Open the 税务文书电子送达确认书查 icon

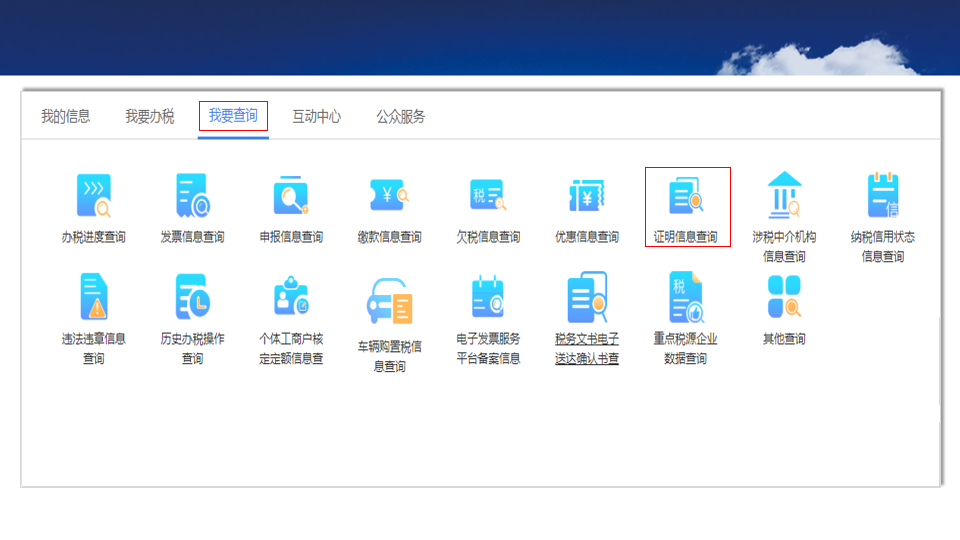point(587,297)
